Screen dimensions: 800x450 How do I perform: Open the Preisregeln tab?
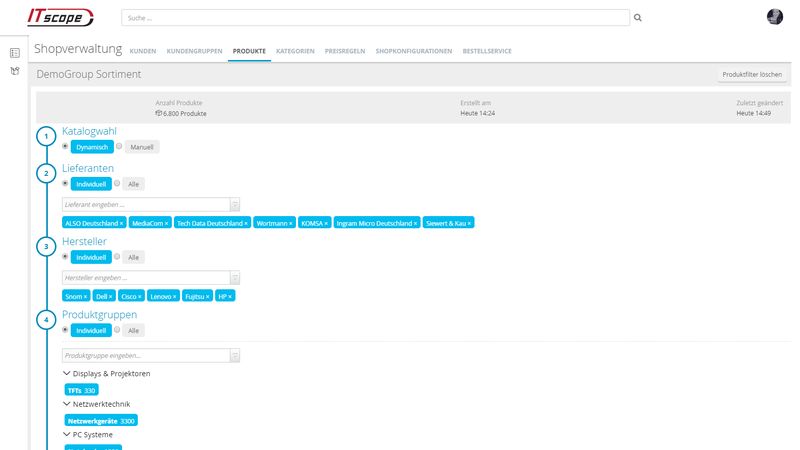(345, 51)
